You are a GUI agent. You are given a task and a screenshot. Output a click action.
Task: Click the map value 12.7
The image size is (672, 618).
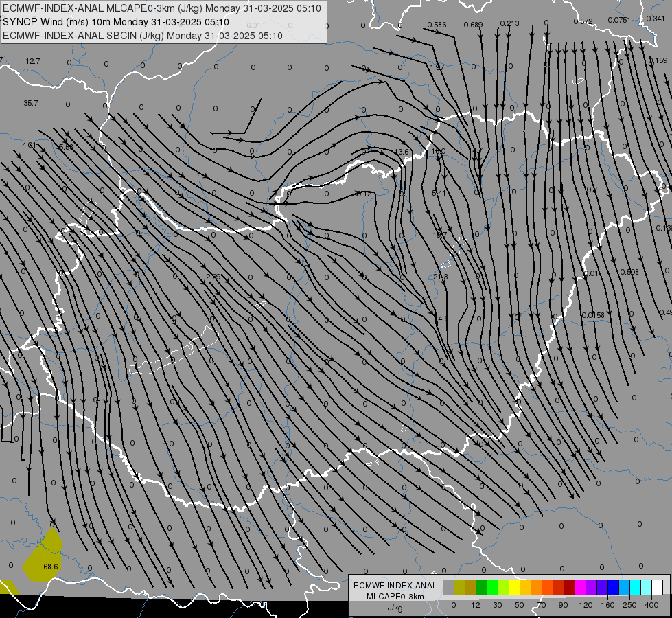point(32,61)
